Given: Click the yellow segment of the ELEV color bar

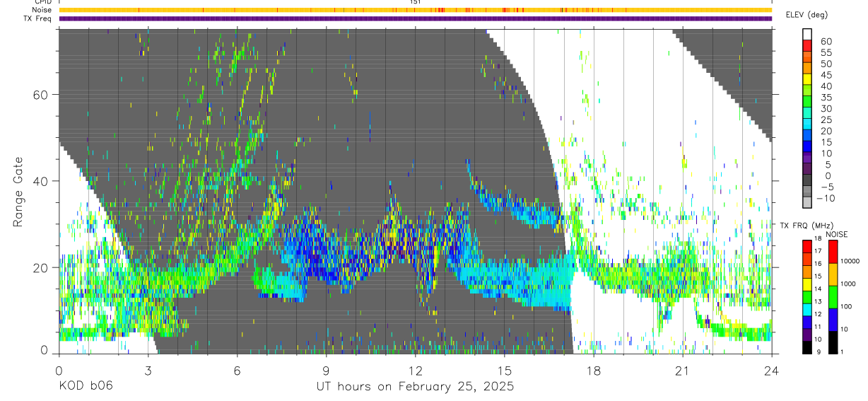Looking at the screenshot, I should click(x=809, y=79).
